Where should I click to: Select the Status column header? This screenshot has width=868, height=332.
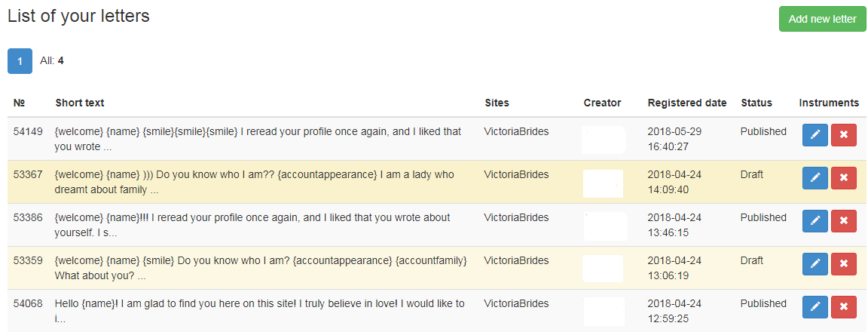pyautogui.click(x=756, y=103)
